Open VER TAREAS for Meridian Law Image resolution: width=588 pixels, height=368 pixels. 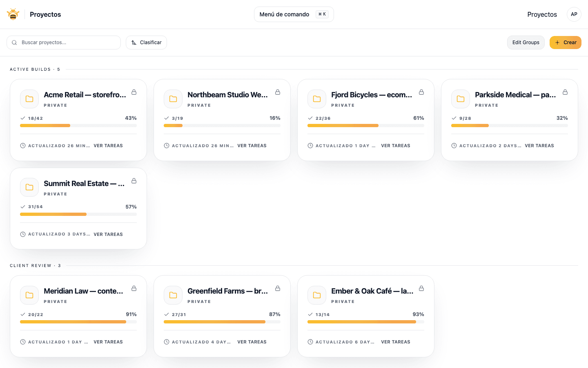click(x=108, y=341)
